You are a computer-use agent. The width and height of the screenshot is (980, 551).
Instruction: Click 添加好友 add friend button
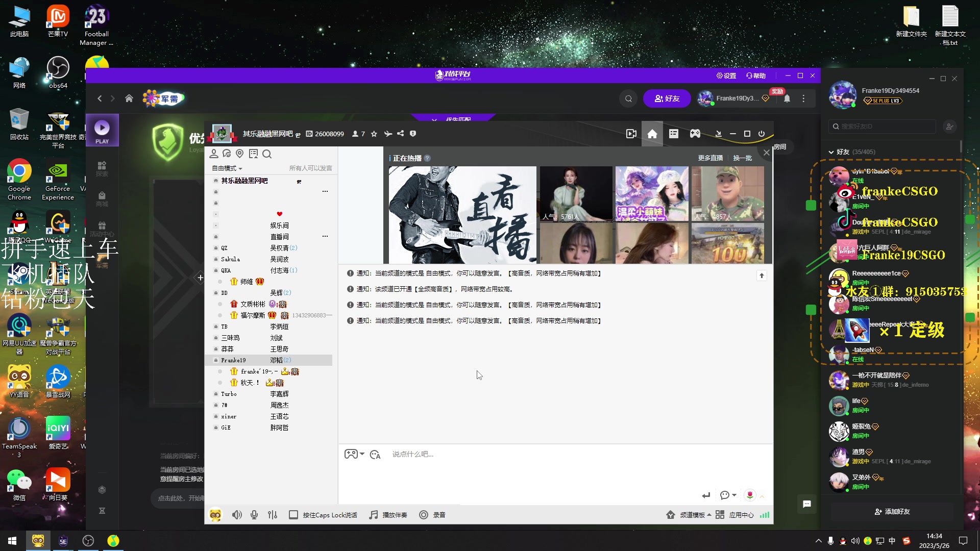click(x=892, y=511)
